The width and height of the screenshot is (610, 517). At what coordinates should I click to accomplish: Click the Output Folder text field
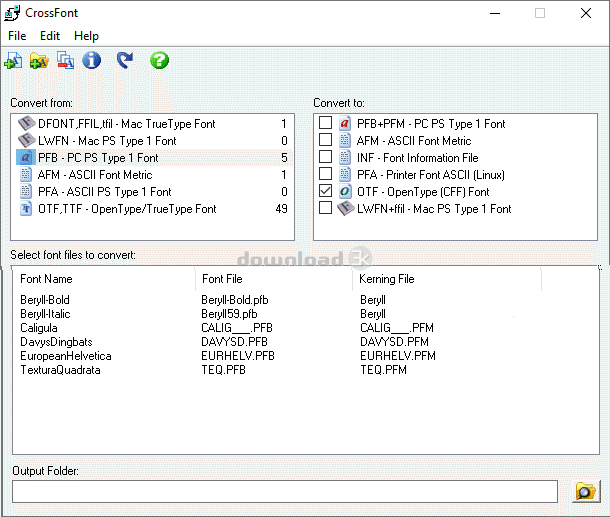pyautogui.click(x=284, y=491)
